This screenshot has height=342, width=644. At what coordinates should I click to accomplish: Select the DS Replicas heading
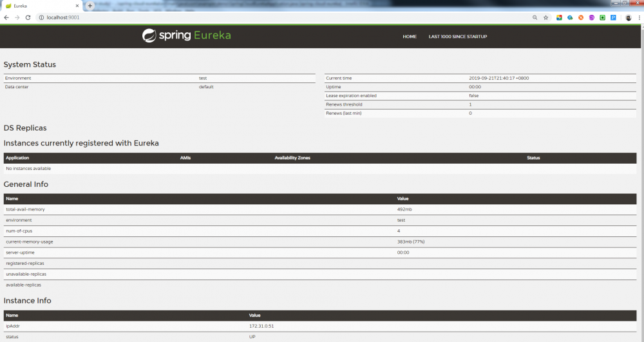[x=25, y=128]
